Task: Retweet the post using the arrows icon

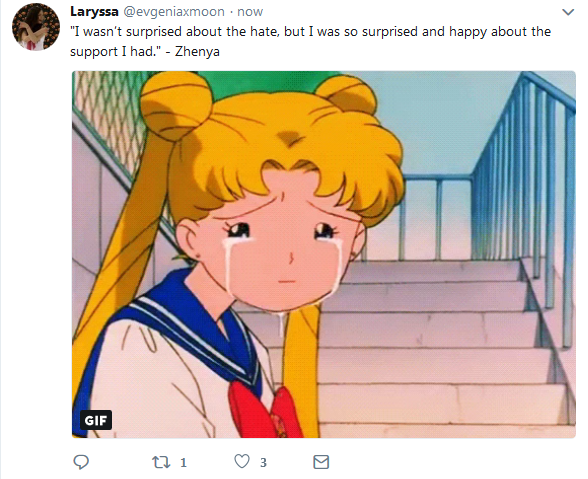Action: tap(161, 462)
